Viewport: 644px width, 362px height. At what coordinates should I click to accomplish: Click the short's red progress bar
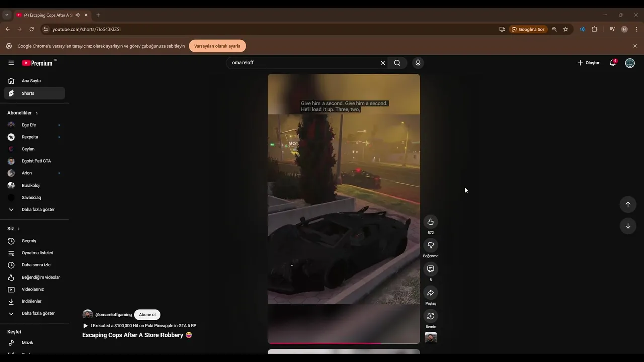344,343
